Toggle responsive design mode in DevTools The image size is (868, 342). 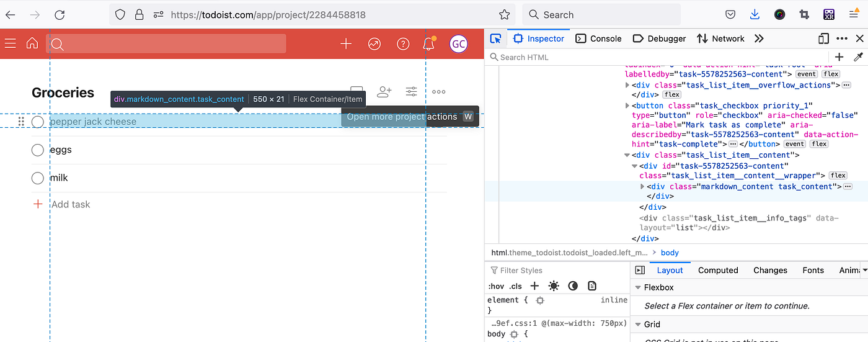click(823, 38)
